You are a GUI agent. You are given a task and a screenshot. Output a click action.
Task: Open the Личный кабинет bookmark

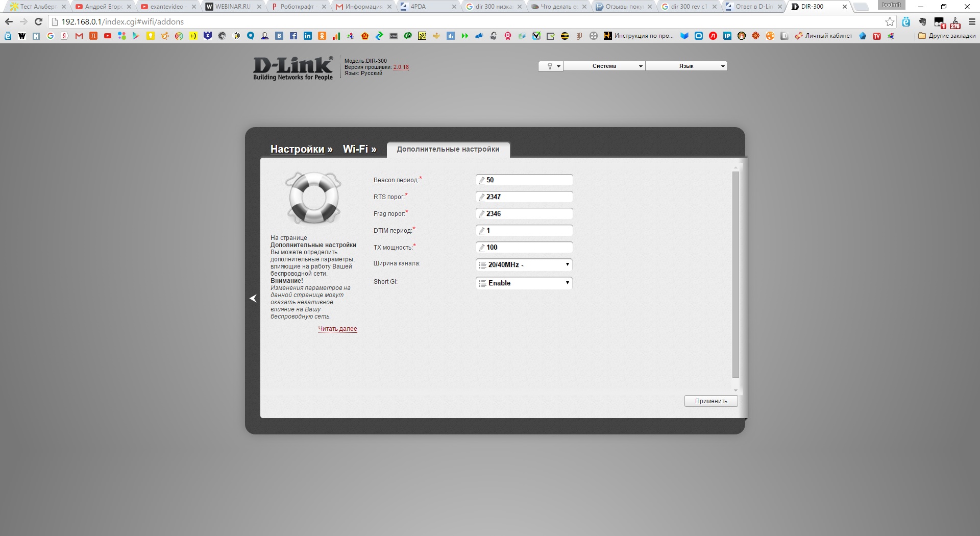click(823, 36)
